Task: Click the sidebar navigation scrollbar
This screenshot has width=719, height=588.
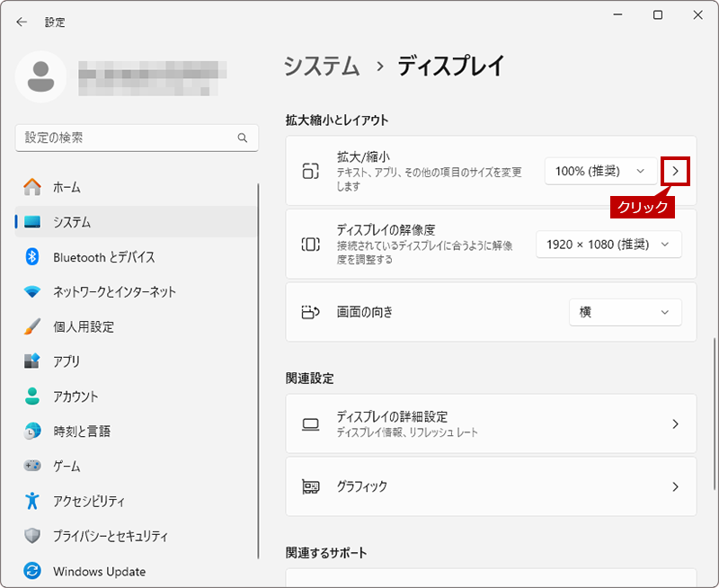Action: pyautogui.click(x=258, y=371)
